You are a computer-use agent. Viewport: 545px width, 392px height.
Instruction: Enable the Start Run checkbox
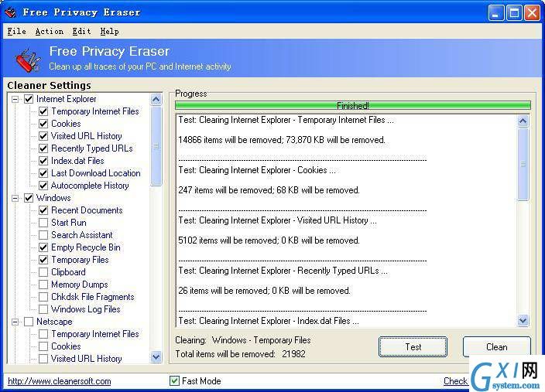43,223
